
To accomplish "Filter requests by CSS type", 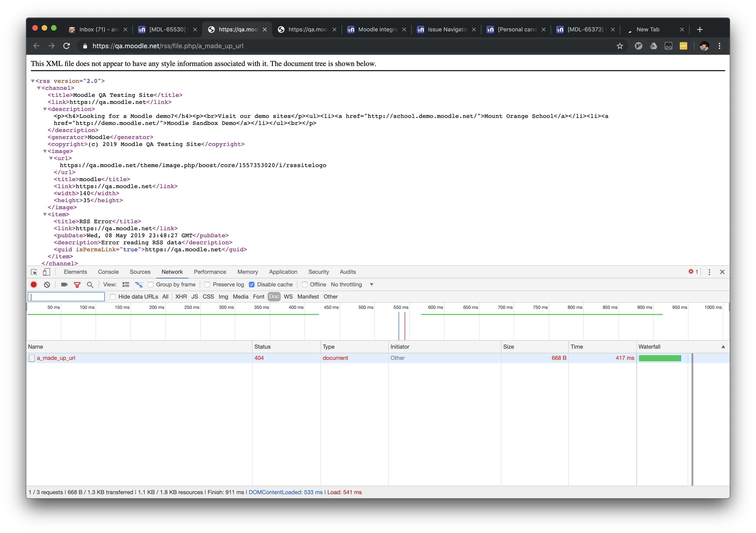I will (x=208, y=297).
